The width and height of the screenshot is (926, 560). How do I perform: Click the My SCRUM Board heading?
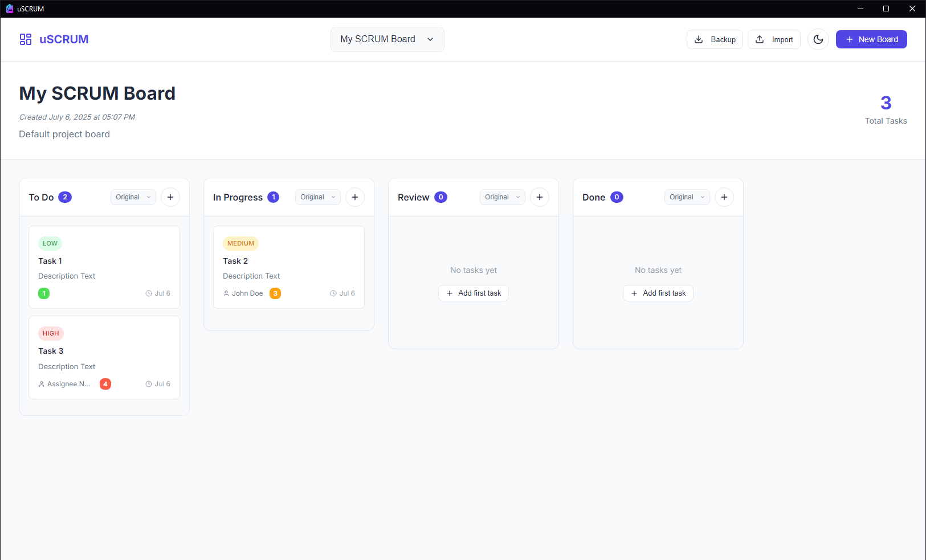coord(97,93)
